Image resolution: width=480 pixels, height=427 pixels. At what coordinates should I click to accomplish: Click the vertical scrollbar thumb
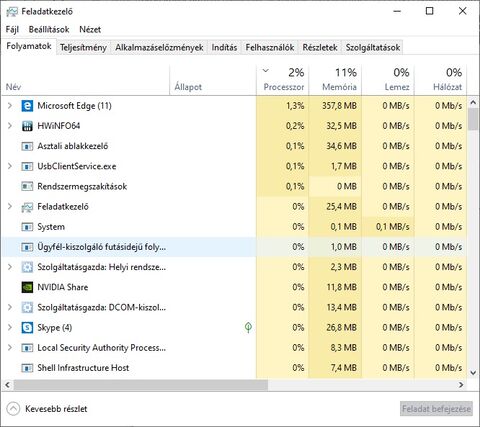pos(473,120)
